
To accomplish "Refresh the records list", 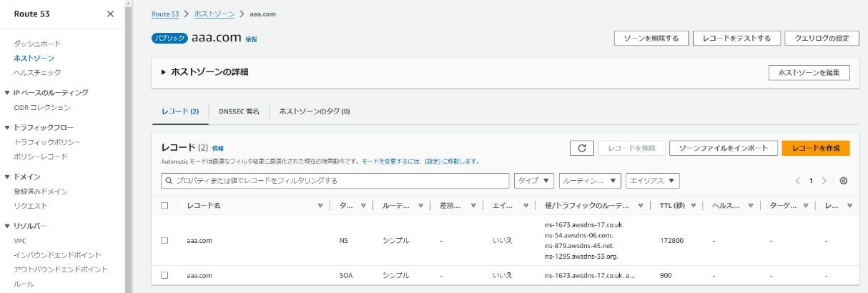I will coord(581,148).
